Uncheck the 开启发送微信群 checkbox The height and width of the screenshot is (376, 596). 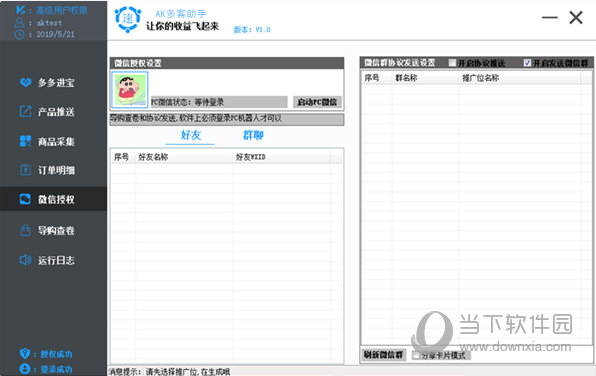(527, 63)
